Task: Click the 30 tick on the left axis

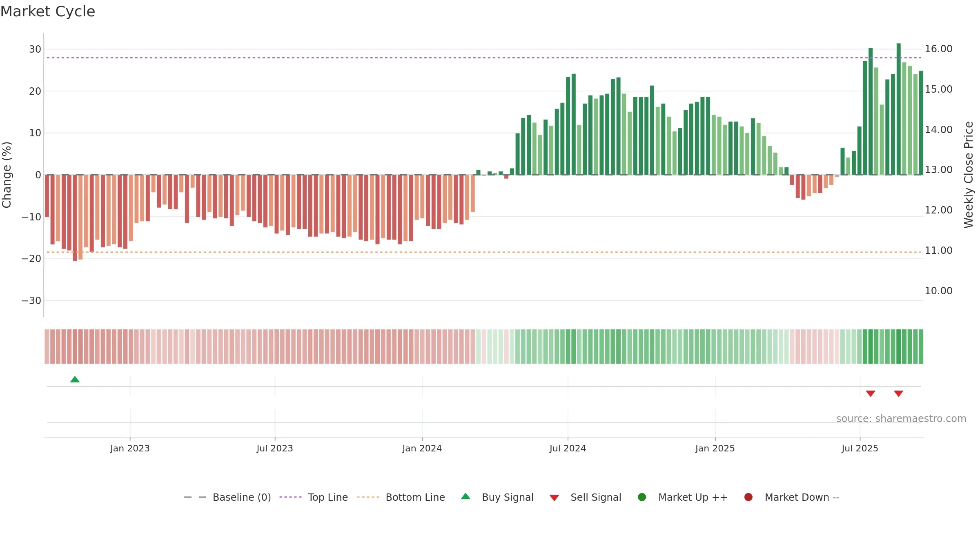Action: point(35,49)
